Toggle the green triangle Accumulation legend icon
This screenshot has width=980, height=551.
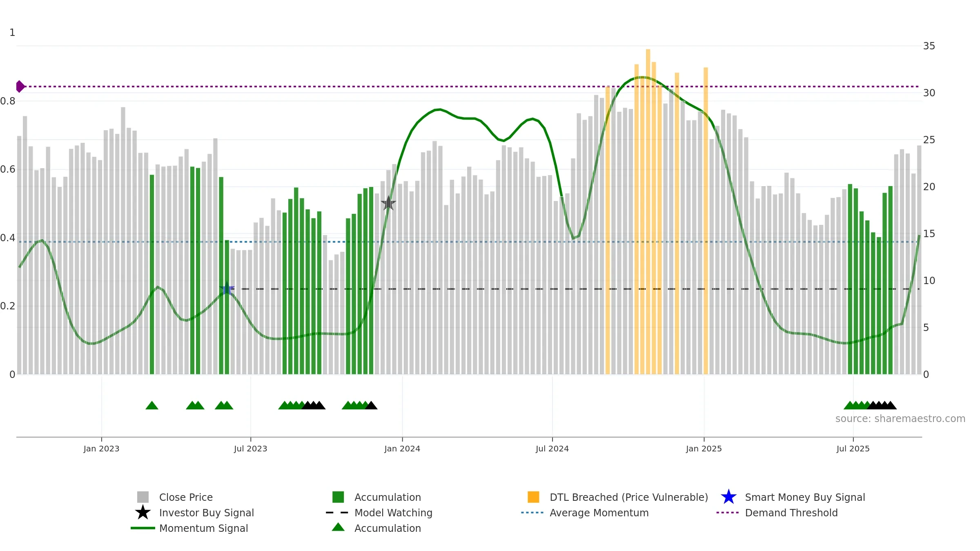coord(338,527)
